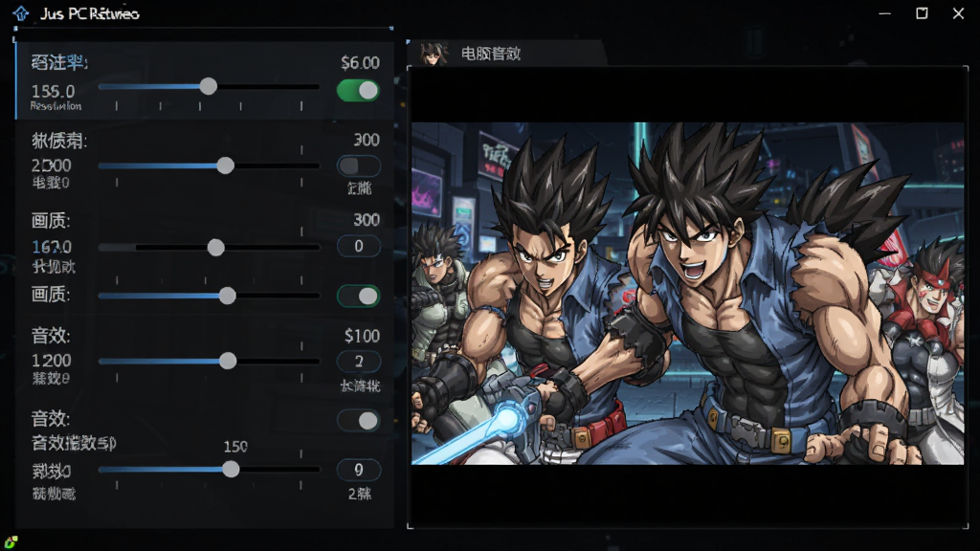The height and width of the screenshot is (551, 980).
Task: Toggle the switch in the 画质 row without numbers
Action: click(358, 296)
